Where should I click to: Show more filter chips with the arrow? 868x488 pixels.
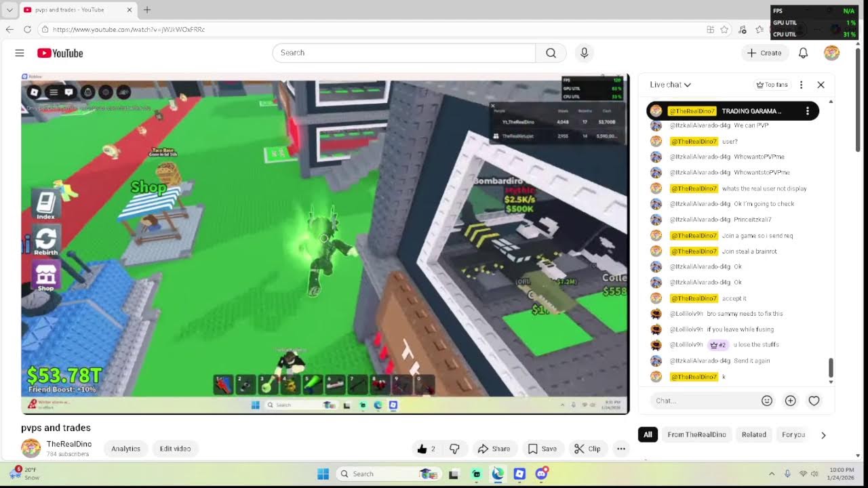point(823,435)
